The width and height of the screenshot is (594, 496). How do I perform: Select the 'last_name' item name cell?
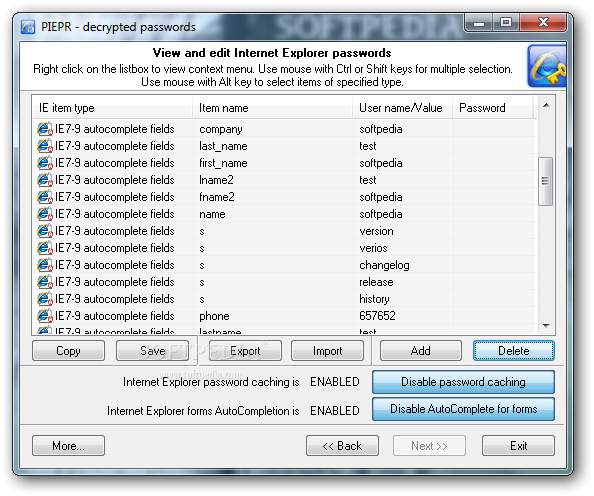[x=223, y=146]
